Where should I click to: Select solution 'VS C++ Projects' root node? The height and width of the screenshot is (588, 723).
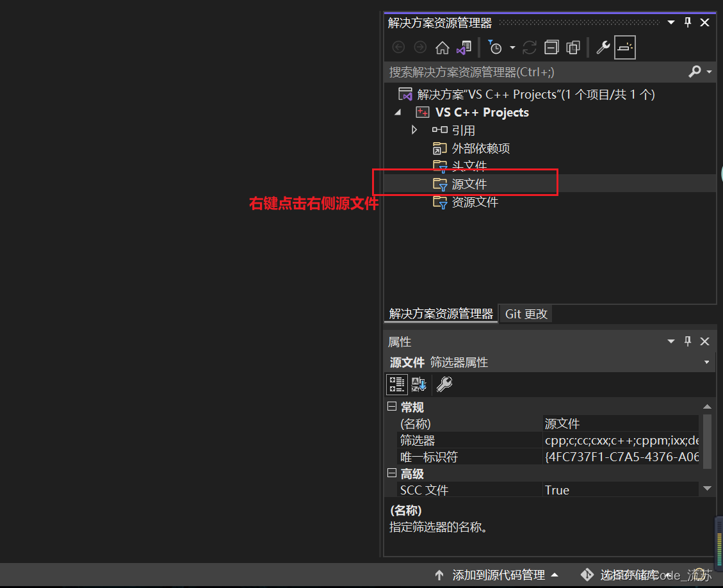pyautogui.click(x=526, y=95)
